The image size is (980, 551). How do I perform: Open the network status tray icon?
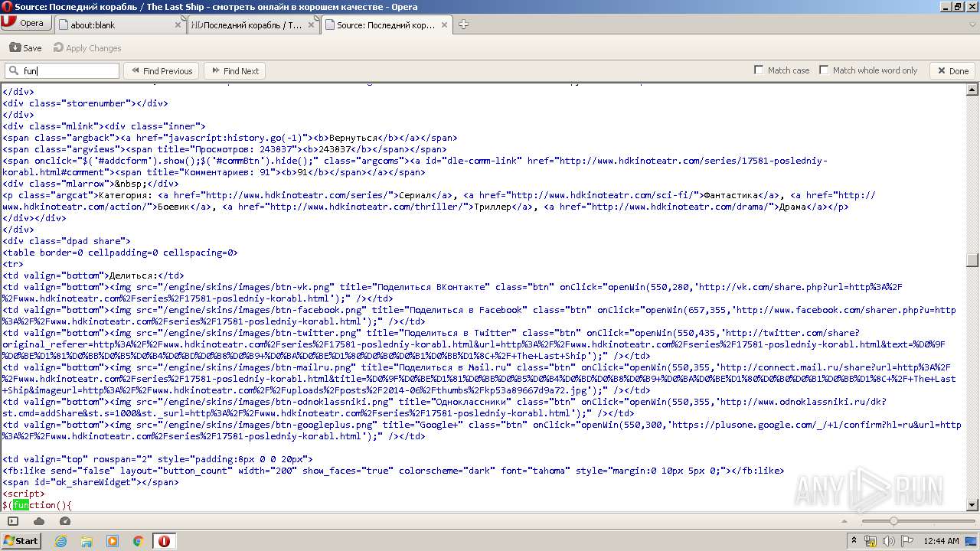[871, 541]
